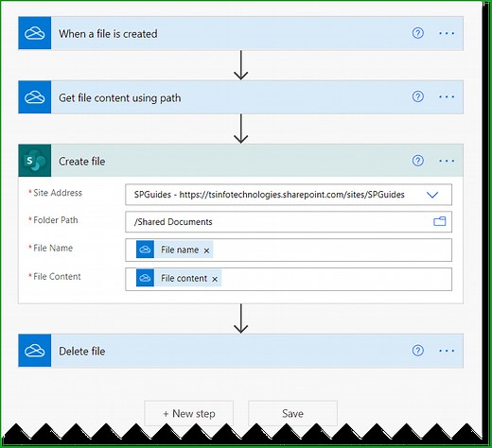Screen dimensions: 492x448
Task: Open help for Create file action
Action: (418, 161)
